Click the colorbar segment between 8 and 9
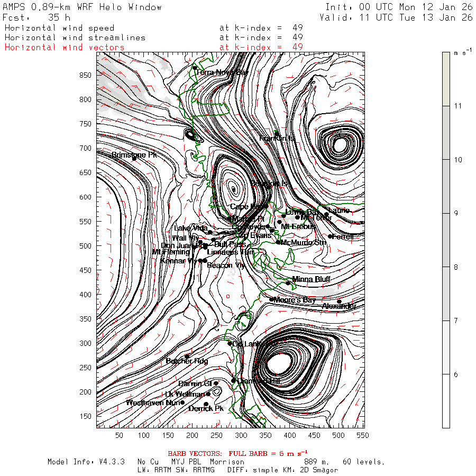Viewport: 476px width, 476px height. [446, 240]
